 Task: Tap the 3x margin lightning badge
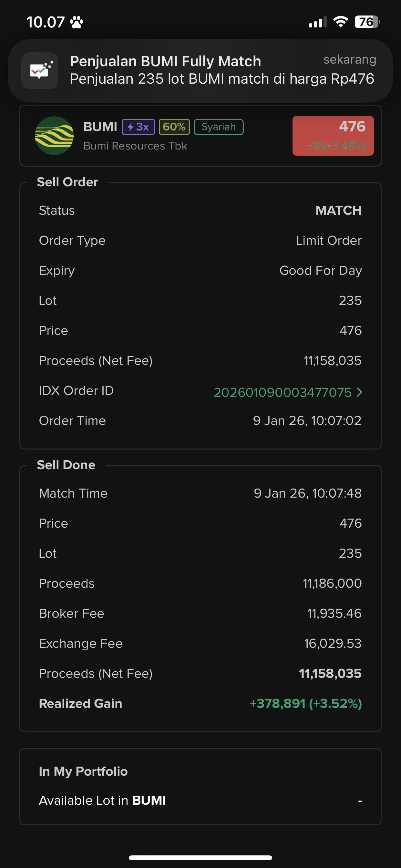click(x=138, y=127)
